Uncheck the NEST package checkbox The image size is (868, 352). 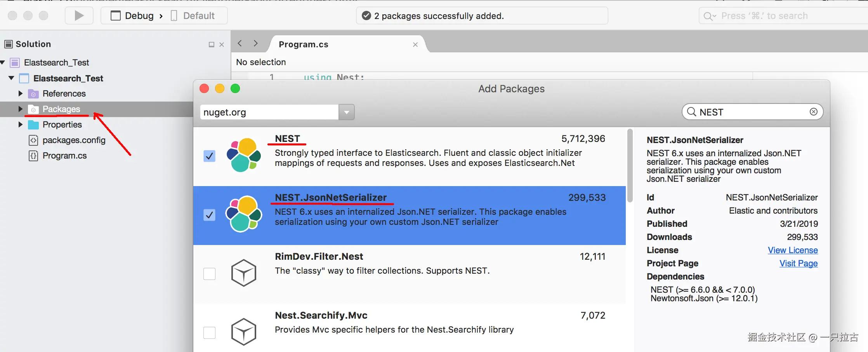[210, 156]
